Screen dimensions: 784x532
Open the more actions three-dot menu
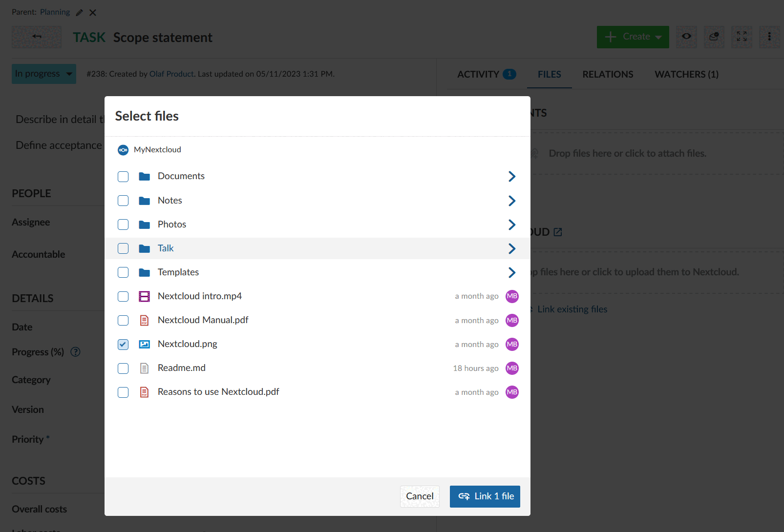click(x=769, y=37)
